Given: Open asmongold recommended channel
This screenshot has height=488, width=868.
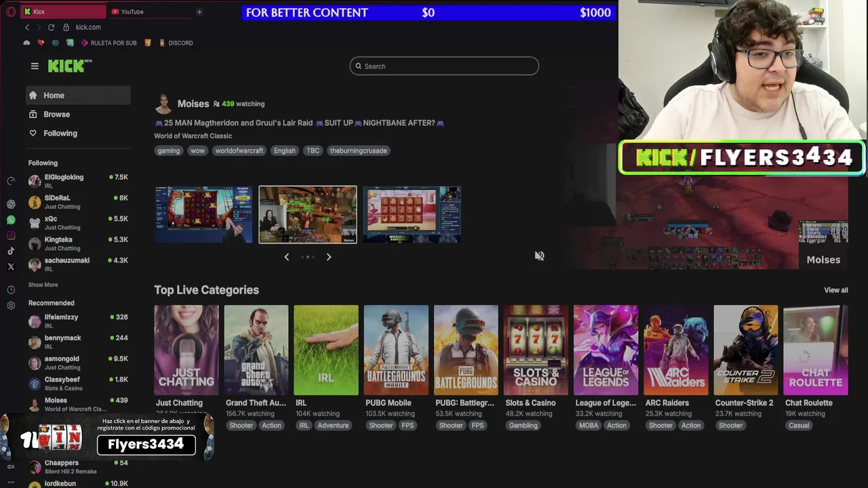Looking at the screenshot, I should 78,363.
